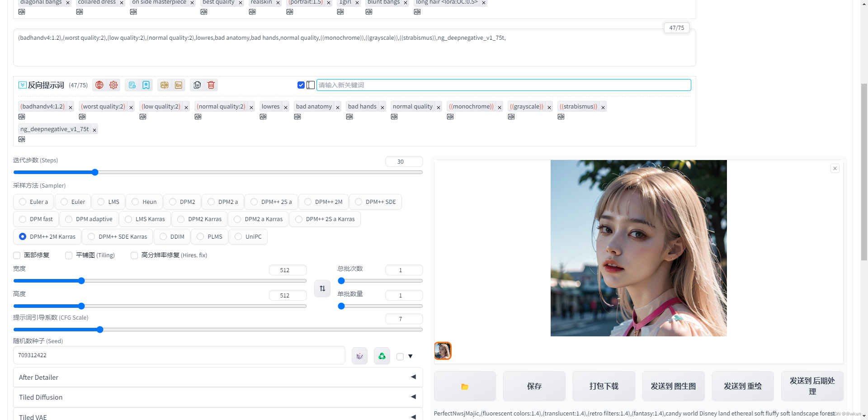Close the image preview with the X
The image size is (868, 420).
click(x=835, y=168)
